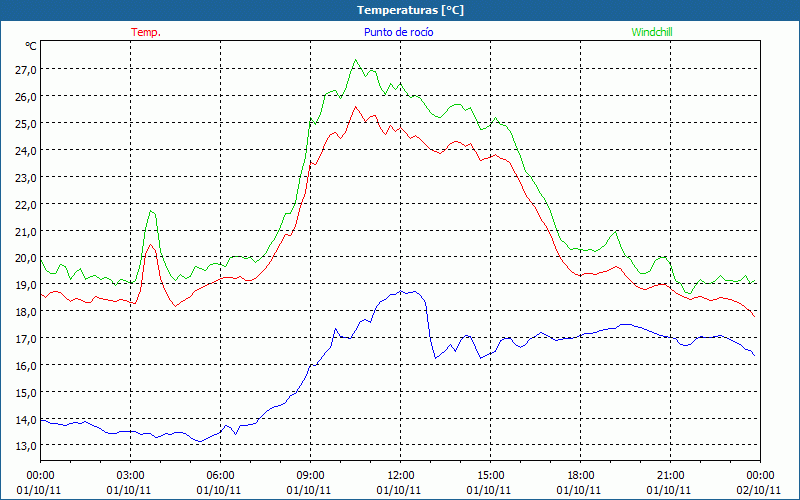Click the 15:00 time axis label
This screenshot has width=800, height=500.
click(x=490, y=476)
